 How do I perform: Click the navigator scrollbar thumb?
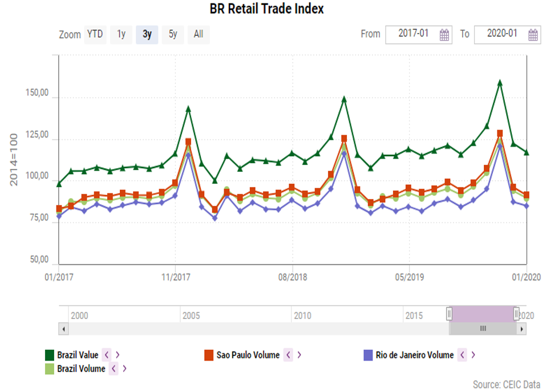pyautogui.click(x=483, y=329)
